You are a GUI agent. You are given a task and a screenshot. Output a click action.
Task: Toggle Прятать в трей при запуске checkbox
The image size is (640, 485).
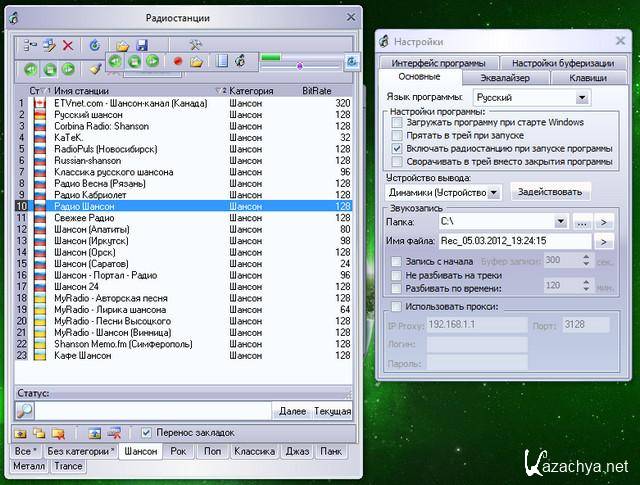click(x=397, y=135)
